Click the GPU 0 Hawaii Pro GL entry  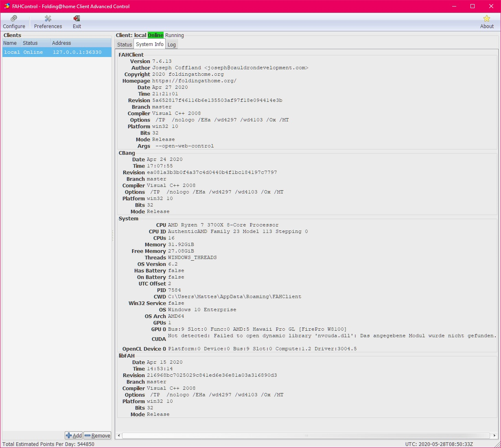257,329
